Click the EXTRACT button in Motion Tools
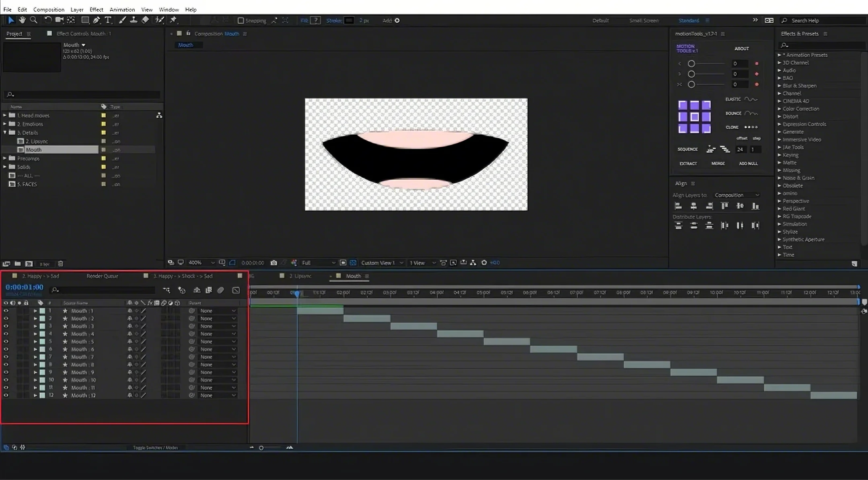 tap(688, 164)
